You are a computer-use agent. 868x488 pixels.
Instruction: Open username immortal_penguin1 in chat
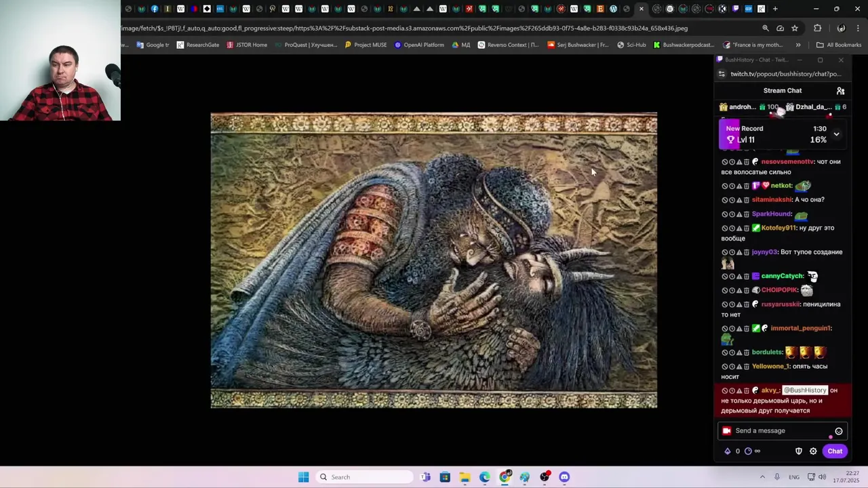[x=800, y=328]
